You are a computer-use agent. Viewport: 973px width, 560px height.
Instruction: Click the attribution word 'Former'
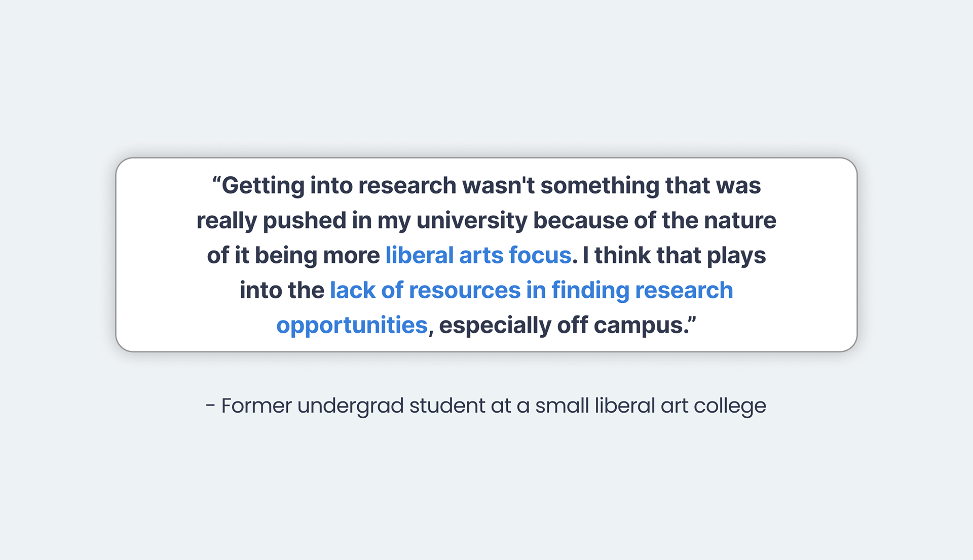point(256,406)
